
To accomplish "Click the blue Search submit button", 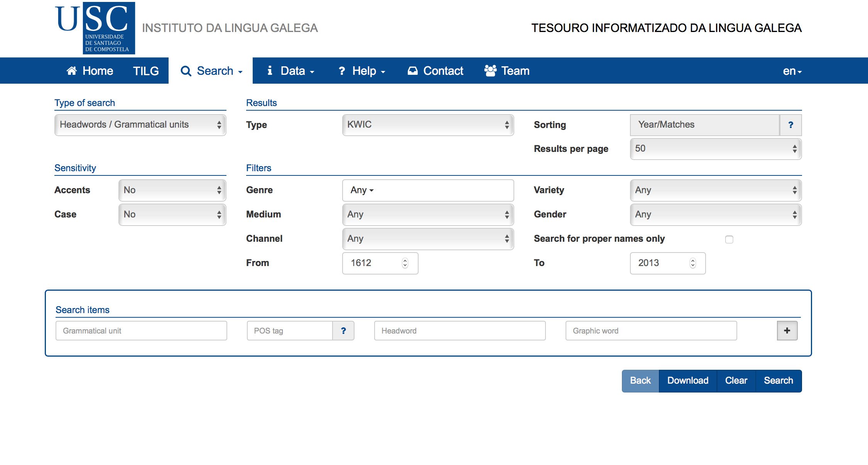I will tap(778, 381).
